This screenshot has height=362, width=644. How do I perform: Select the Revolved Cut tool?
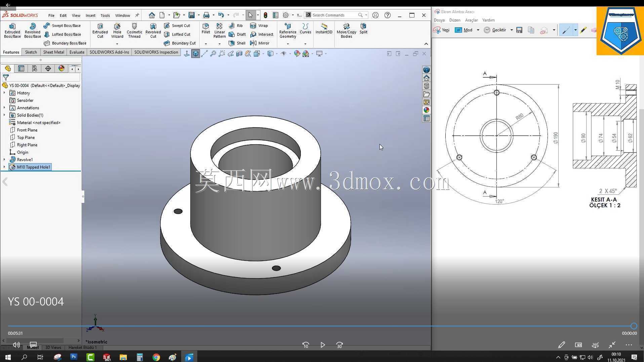tap(153, 31)
